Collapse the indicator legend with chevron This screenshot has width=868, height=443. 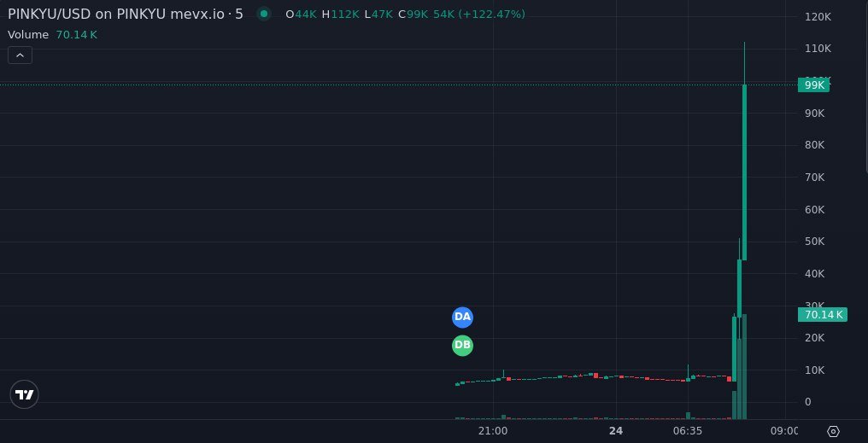coord(20,55)
